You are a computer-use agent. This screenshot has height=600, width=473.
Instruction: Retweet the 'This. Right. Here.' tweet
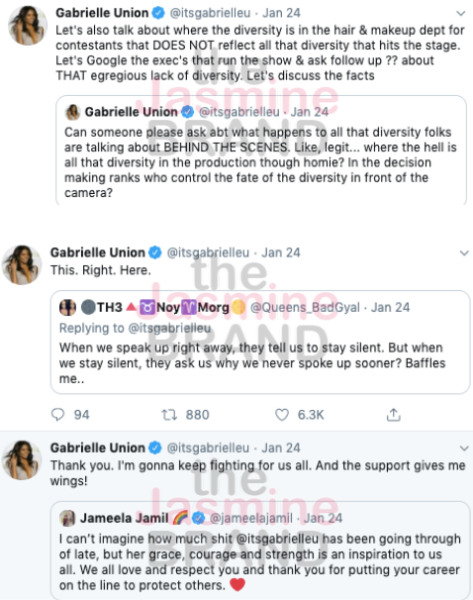169,415
